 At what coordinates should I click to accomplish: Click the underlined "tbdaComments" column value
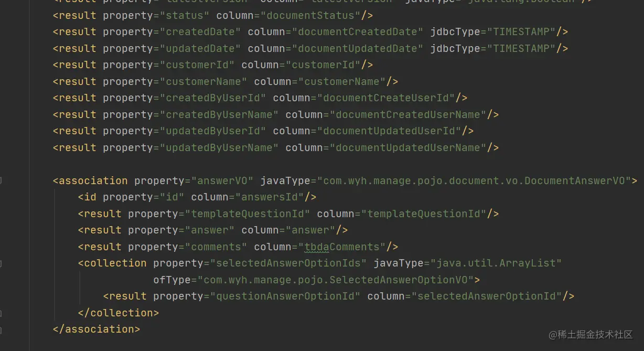342,247
